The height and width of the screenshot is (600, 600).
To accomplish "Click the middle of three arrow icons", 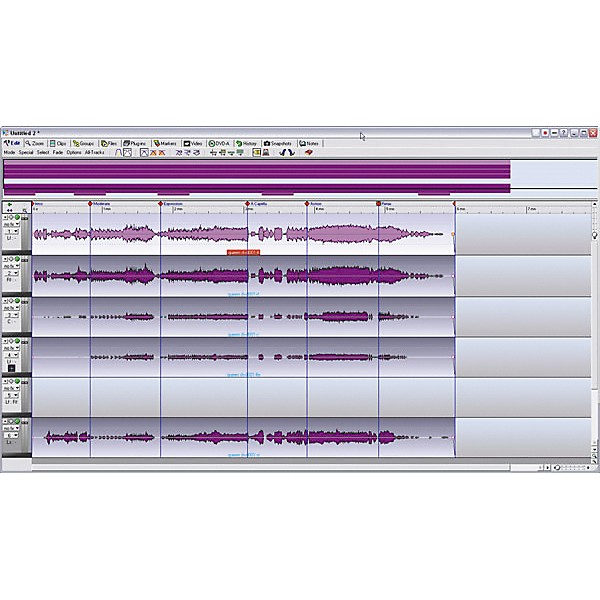I will click(188, 153).
